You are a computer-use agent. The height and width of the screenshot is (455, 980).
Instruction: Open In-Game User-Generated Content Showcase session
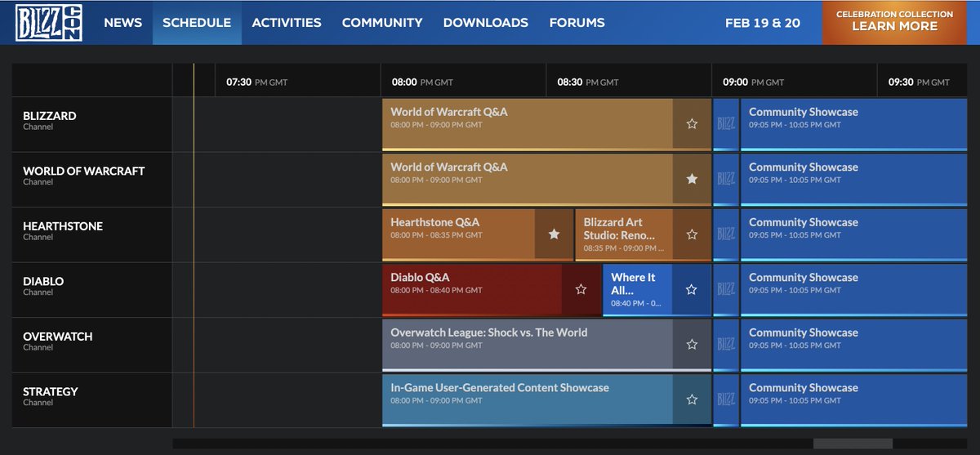(528, 399)
